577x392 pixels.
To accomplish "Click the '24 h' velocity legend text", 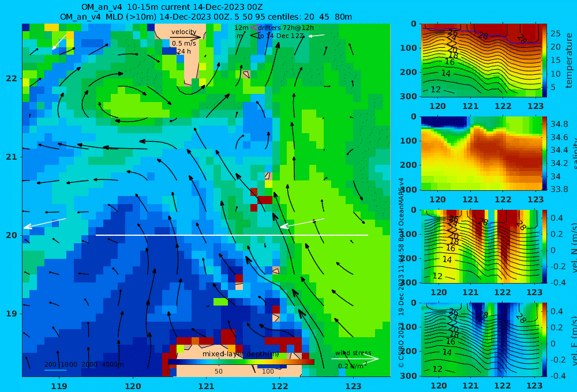I will pos(183,51).
